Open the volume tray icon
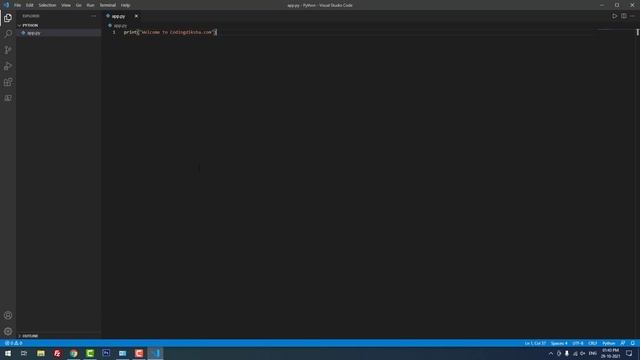Image resolution: width=640 pixels, height=360 pixels. pyautogui.click(x=583, y=353)
